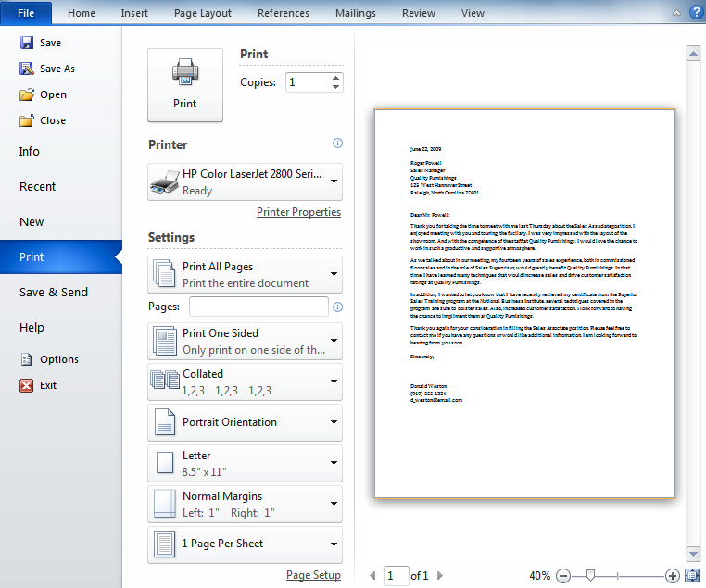Click the Page Setup link
The width and height of the screenshot is (706, 588).
pyautogui.click(x=313, y=575)
